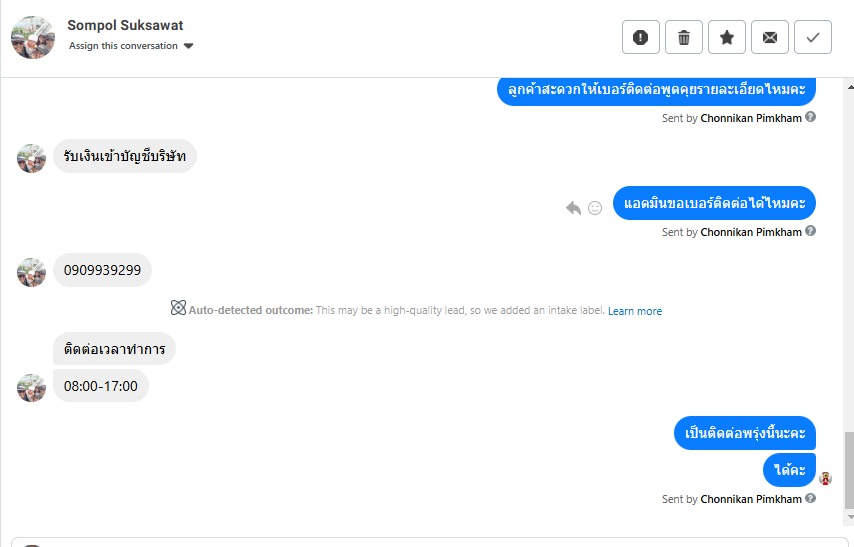Star this conversation as follow up

727,38
